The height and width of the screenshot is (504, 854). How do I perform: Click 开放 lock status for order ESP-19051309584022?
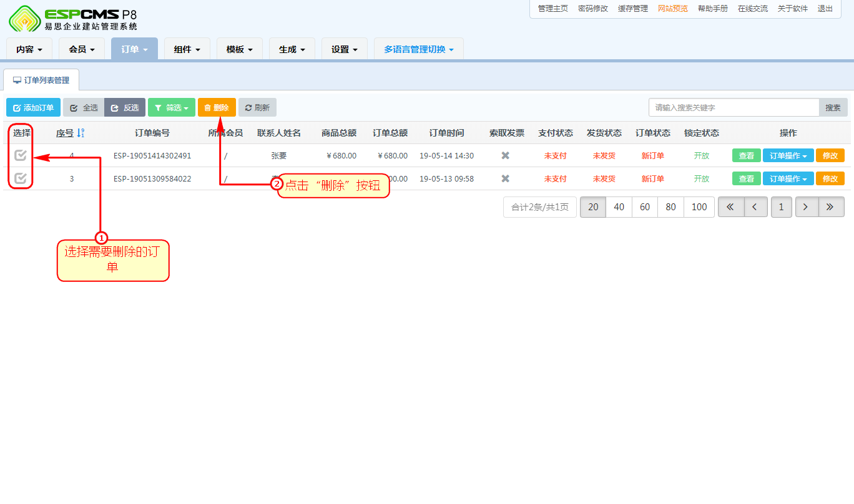[x=702, y=178]
